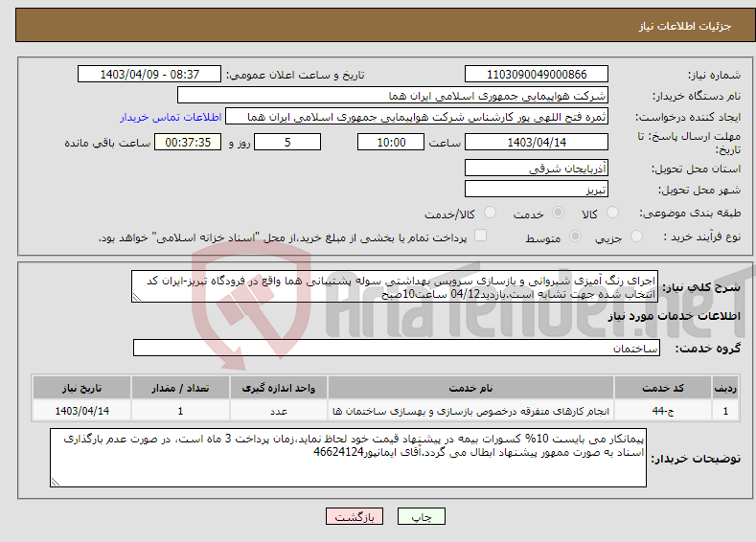Click the deadline time field 10:00
756x542 pixels.
click(x=391, y=142)
